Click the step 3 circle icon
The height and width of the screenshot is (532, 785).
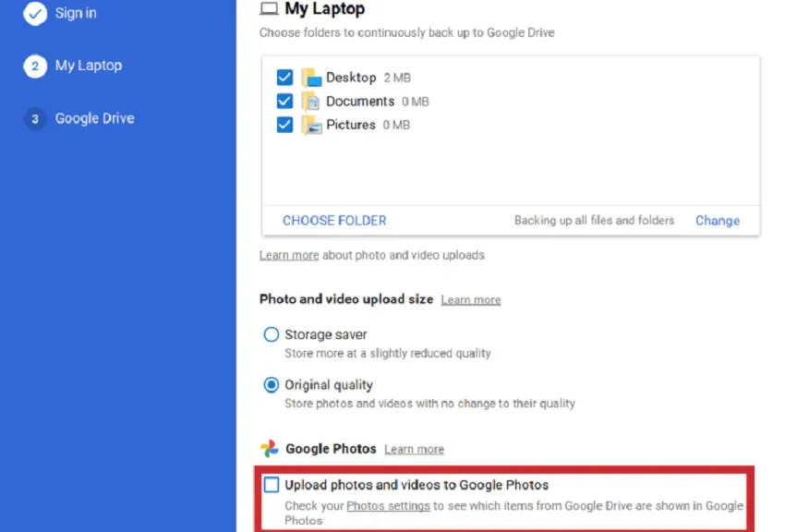point(35,119)
